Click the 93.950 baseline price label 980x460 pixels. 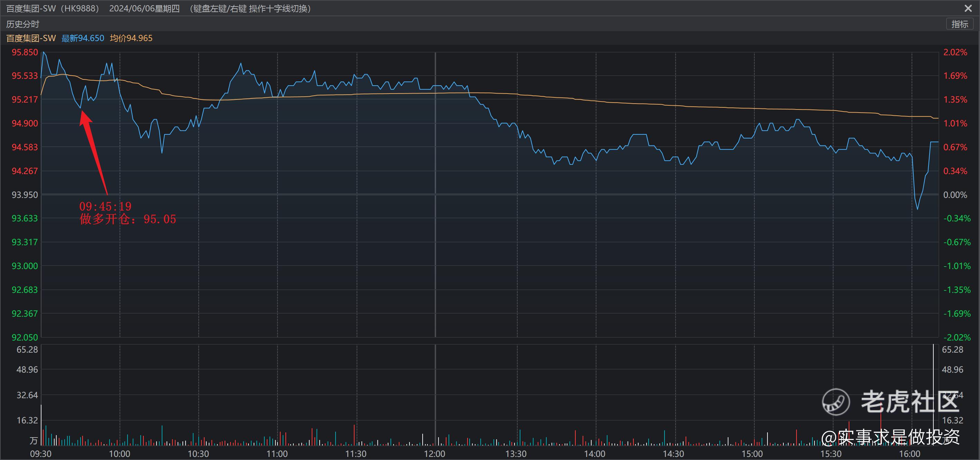coord(25,195)
